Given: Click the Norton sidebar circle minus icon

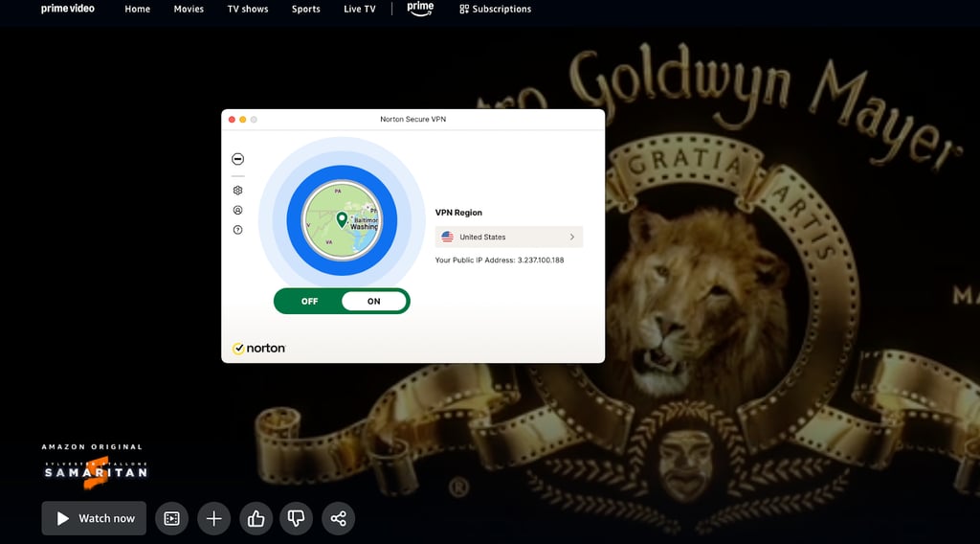Looking at the screenshot, I should (x=237, y=159).
